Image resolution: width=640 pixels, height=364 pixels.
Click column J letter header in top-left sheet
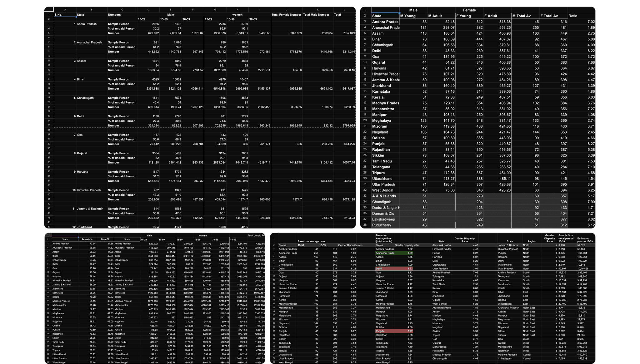pos(286,10)
